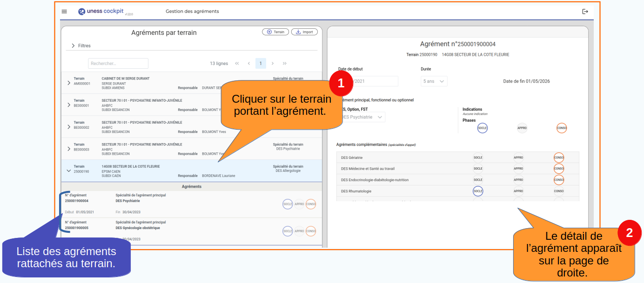Click the logout icon at top right
644x283 pixels.
point(585,12)
